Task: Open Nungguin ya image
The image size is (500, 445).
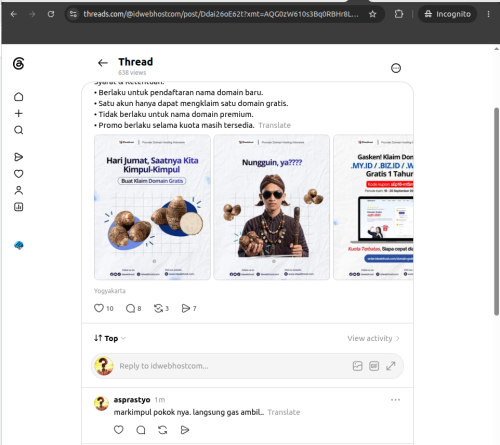Action: coord(272,207)
